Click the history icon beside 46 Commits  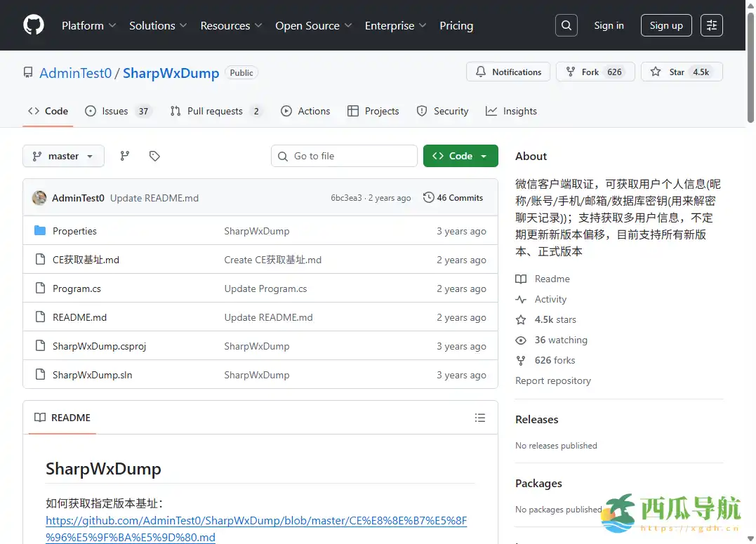(428, 197)
